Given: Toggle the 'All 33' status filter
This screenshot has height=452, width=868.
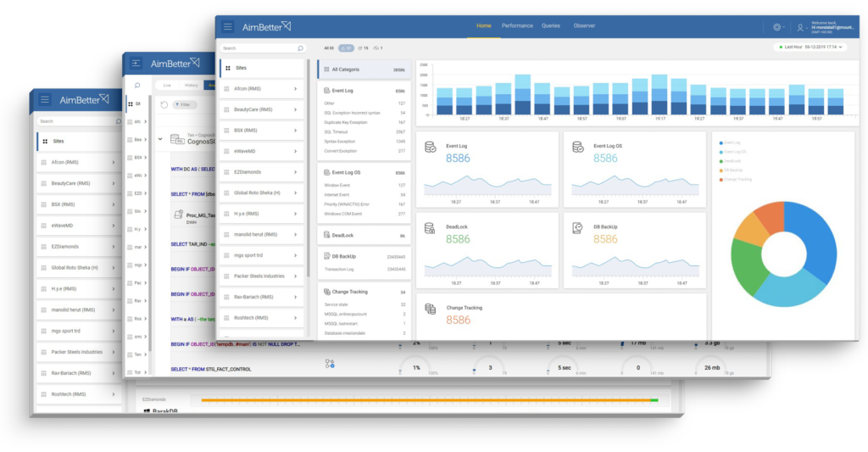Looking at the screenshot, I should click(329, 48).
